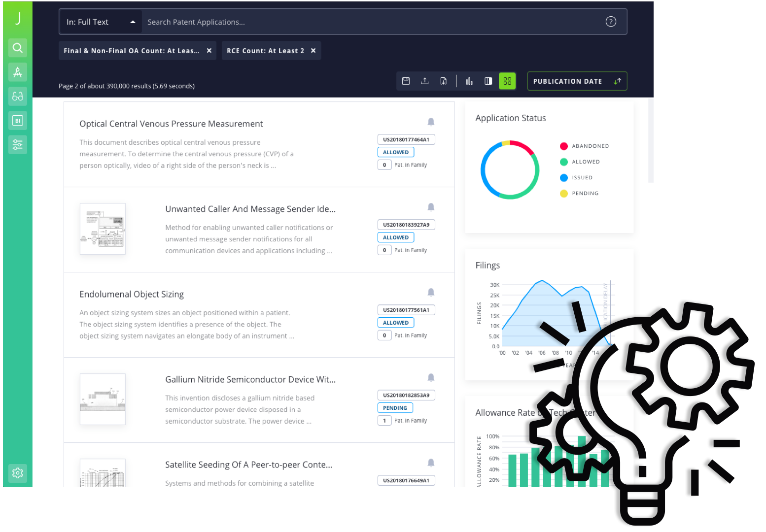Screen dimensions: 766x532
Task: Open the Unwanted Caller patent drawing thumbnail
Action: click(x=103, y=229)
